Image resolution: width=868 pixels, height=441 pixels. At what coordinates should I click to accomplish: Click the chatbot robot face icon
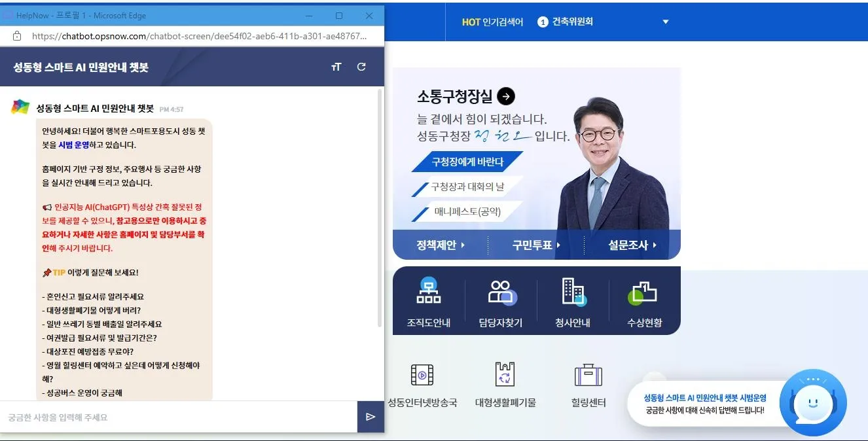812,403
